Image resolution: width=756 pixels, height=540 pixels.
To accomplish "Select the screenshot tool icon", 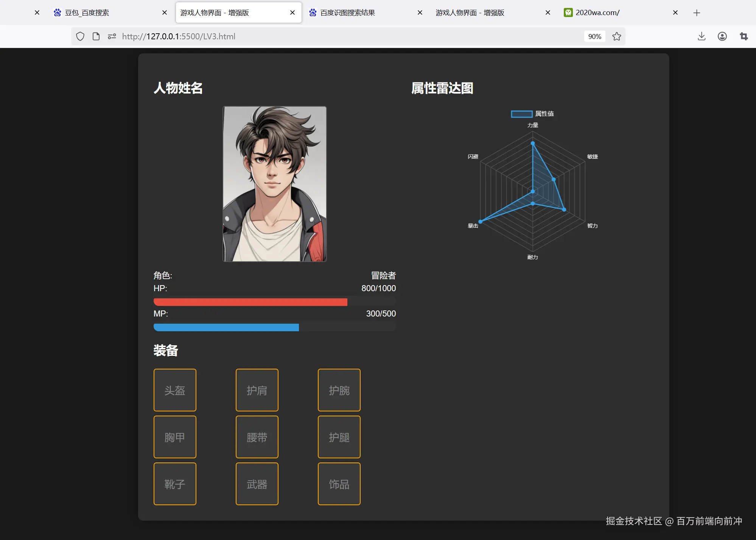I will click(743, 36).
